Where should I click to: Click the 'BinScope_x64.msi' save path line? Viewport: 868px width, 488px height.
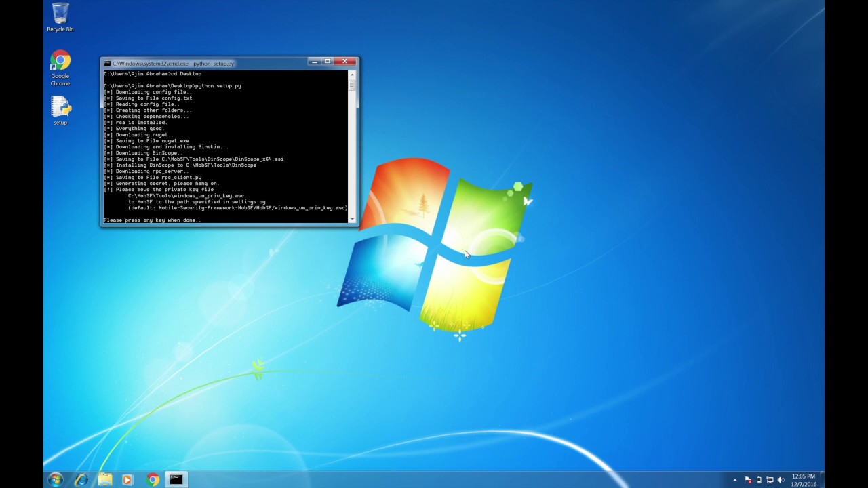[194, 159]
